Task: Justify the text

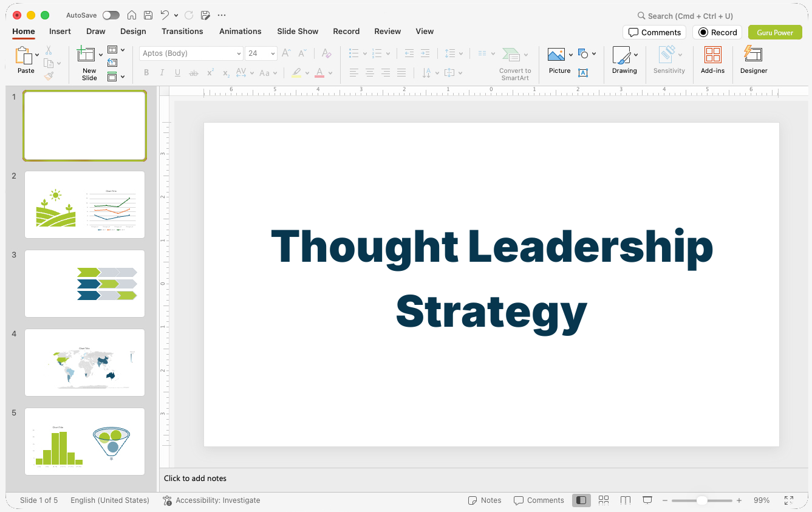Action: (401, 73)
